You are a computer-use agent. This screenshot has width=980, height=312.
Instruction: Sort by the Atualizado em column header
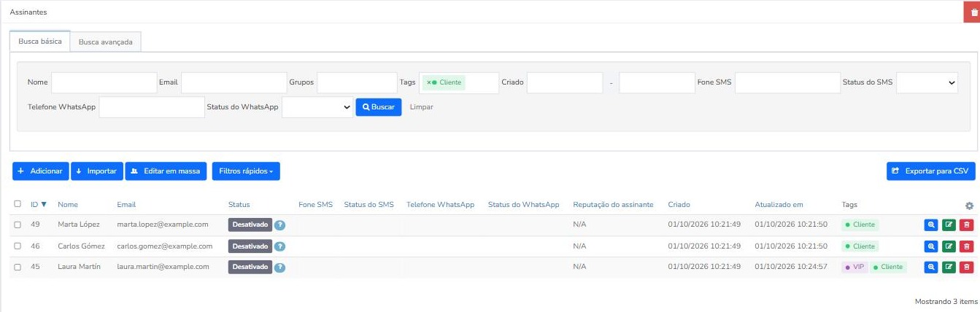click(x=779, y=205)
